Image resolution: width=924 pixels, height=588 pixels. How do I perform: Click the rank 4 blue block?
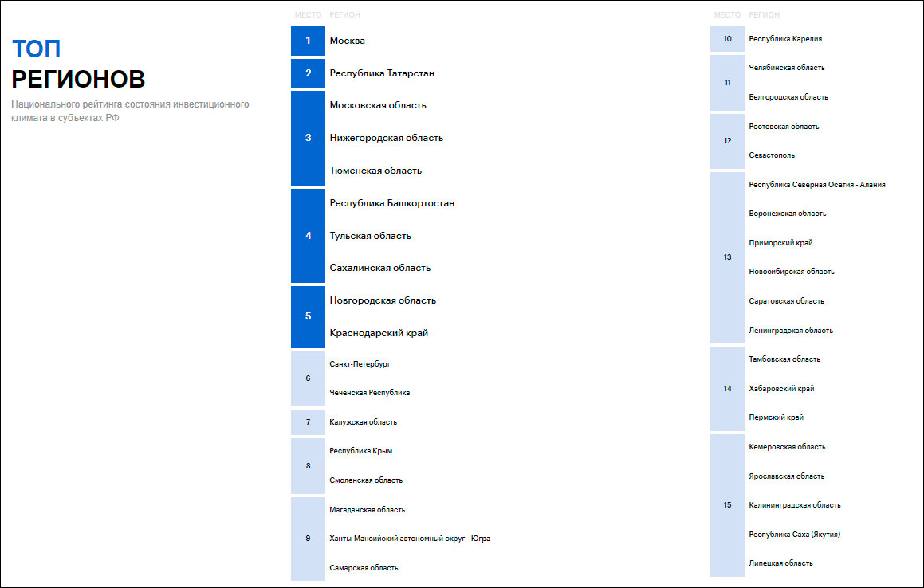308,236
